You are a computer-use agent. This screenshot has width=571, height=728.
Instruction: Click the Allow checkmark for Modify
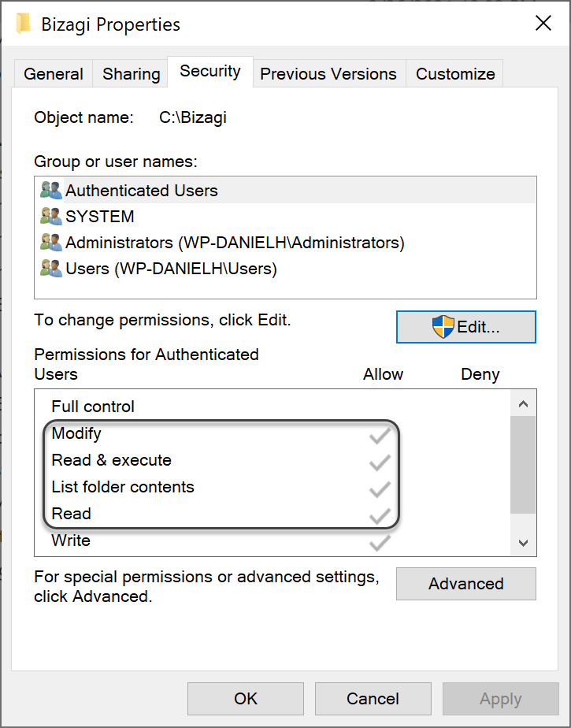(380, 436)
